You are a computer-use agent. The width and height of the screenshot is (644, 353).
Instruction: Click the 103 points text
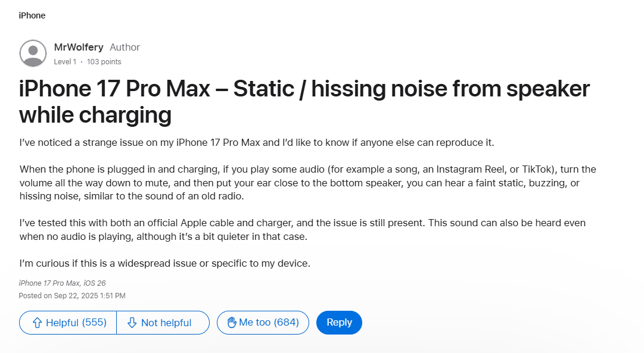coord(104,62)
